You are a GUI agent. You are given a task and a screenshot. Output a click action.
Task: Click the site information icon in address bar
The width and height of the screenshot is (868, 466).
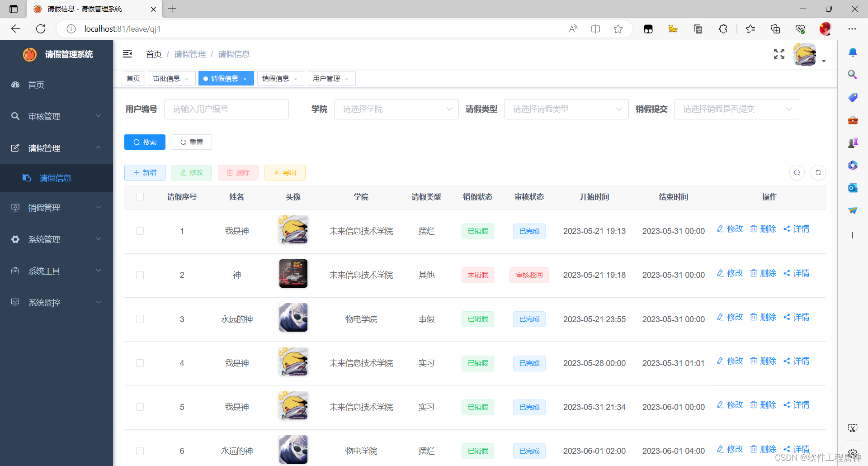pos(71,29)
